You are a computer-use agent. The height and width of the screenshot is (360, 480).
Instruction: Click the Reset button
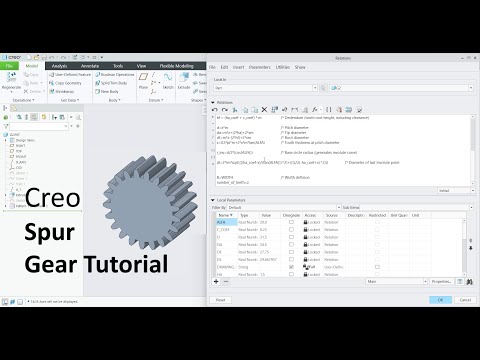[x=220, y=300]
